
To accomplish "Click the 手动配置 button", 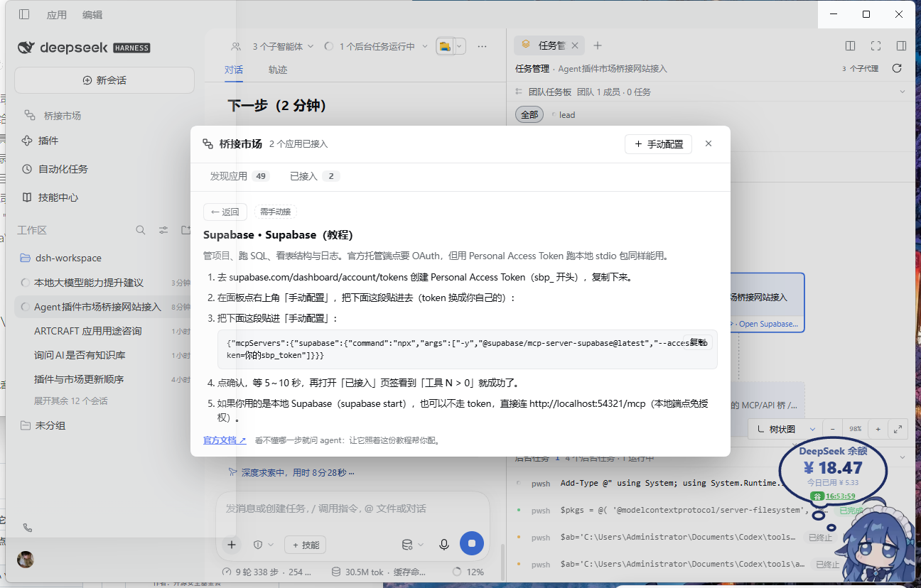I will [x=658, y=143].
